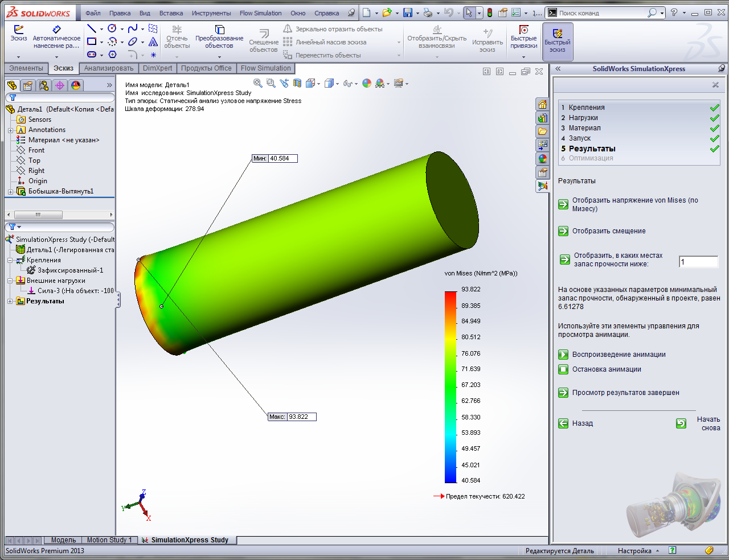Select the sketch Text tool
729x560 pixels.
pyautogui.click(x=153, y=42)
